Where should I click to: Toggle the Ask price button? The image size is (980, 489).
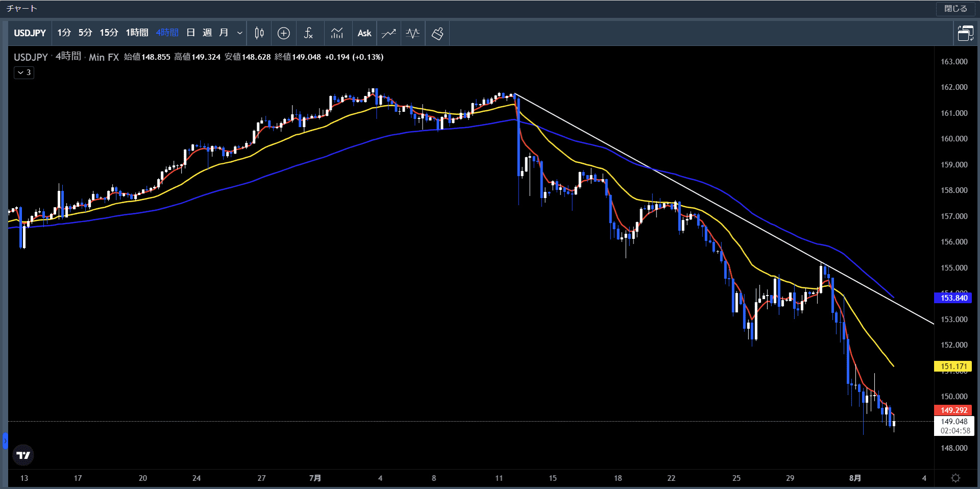pos(364,33)
